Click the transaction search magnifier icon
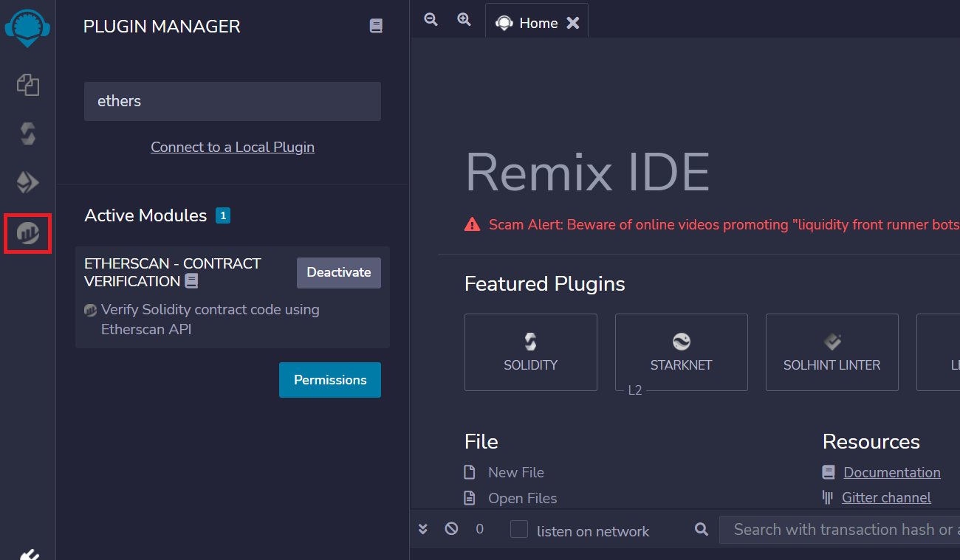The width and height of the screenshot is (960, 560). 702,529
